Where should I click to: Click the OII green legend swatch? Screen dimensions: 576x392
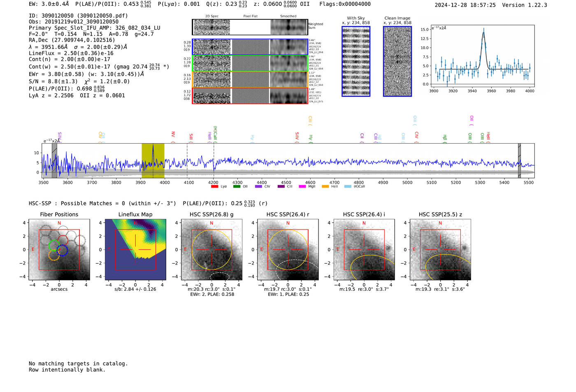237,187
